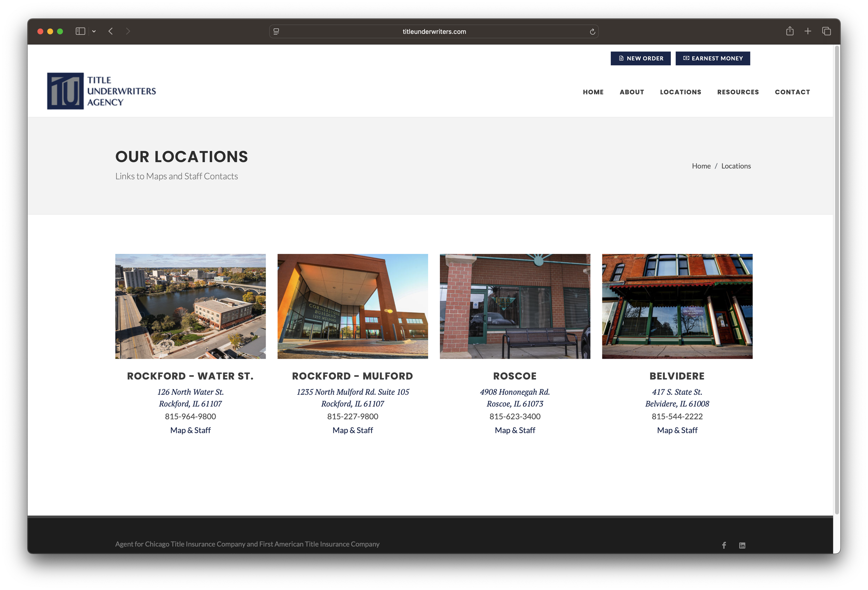Go back with the back arrow
The image size is (868, 590).
click(110, 31)
